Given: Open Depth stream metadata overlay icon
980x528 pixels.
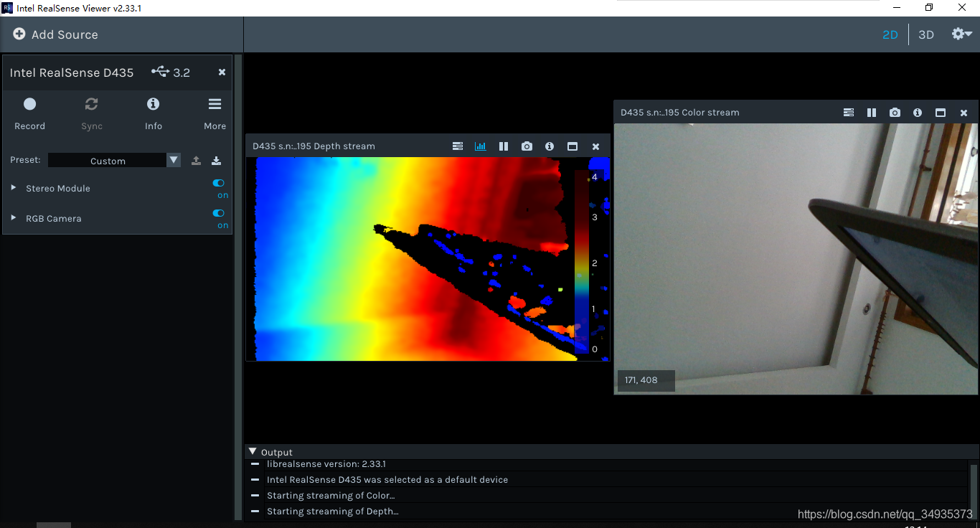Looking at the screenshot, I should click(458, 146).
